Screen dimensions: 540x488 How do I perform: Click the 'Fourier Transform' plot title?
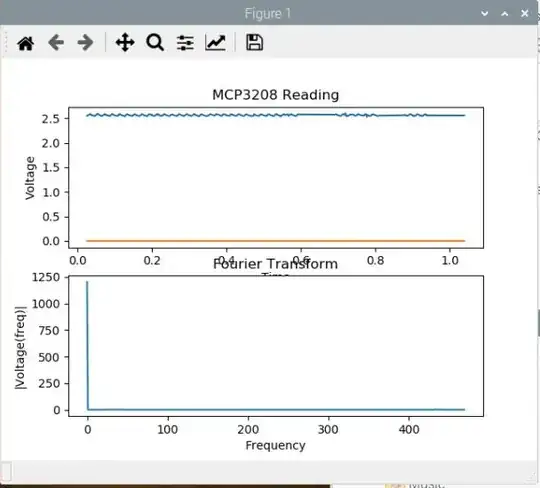(276, 264)
